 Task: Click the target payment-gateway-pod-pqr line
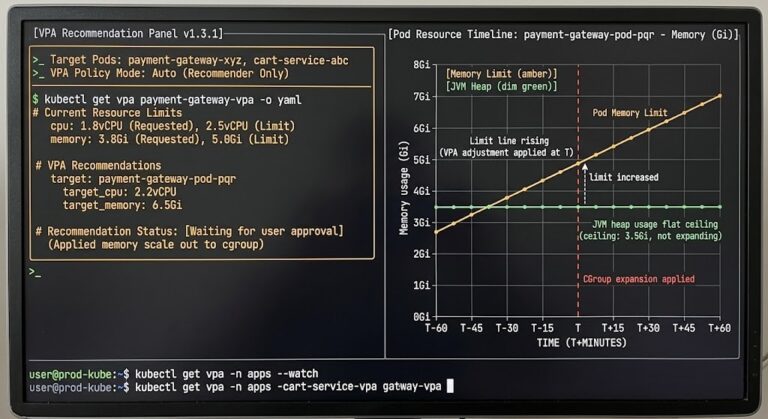click(x=143, y=179)
